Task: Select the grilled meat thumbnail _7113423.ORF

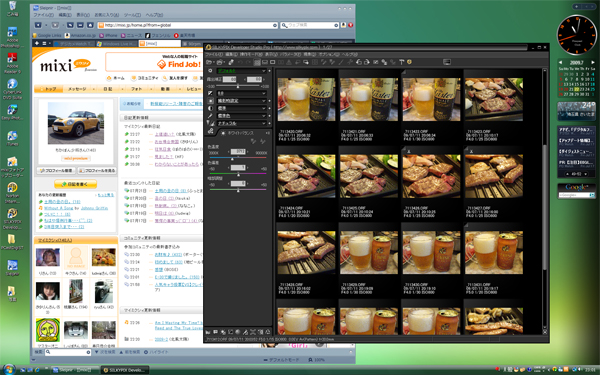Action: (x=494, y=99)
